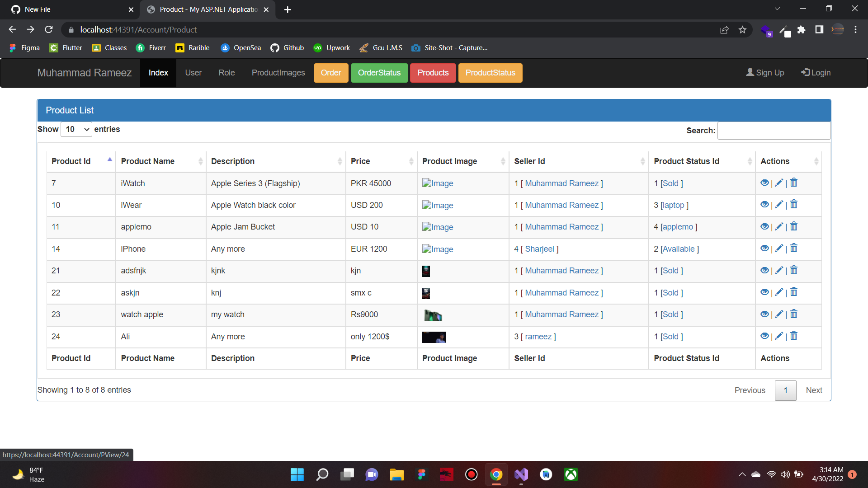The image size is (868, 488).
Task: Click the Figma bookmark icon
Action: coord(13,47)
